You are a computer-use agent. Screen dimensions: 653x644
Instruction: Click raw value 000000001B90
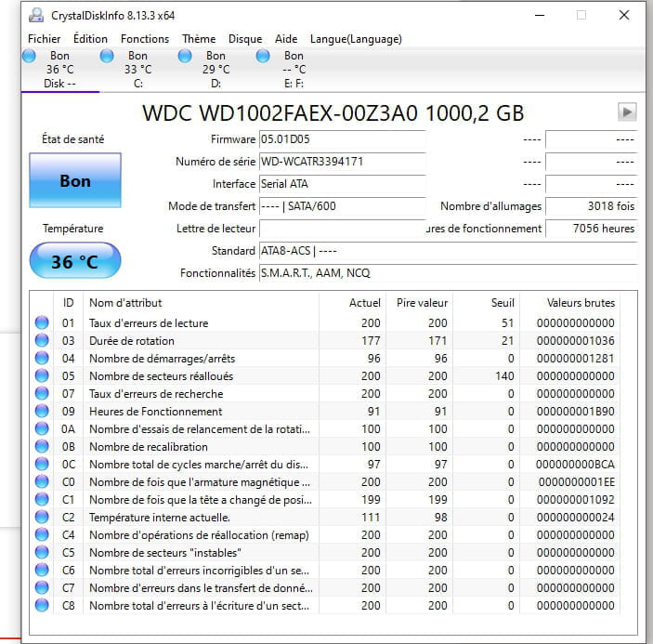[576, 412]
